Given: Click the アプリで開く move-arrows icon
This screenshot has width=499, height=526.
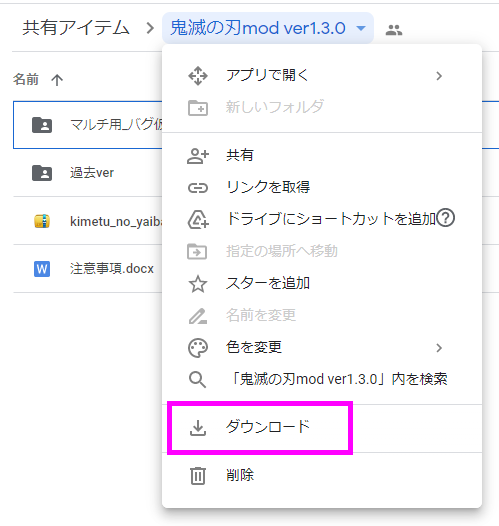Looking at the screenshot, I should (198, 76).
